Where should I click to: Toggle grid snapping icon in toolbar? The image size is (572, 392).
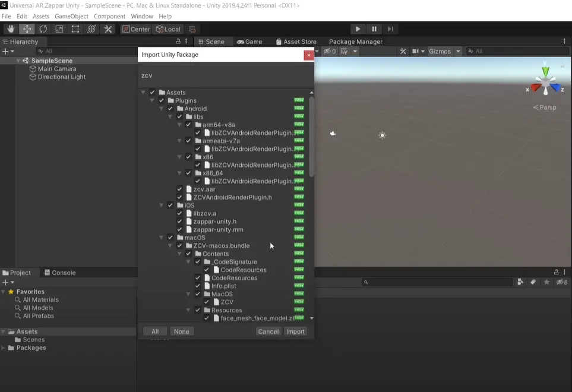[192, 29]
